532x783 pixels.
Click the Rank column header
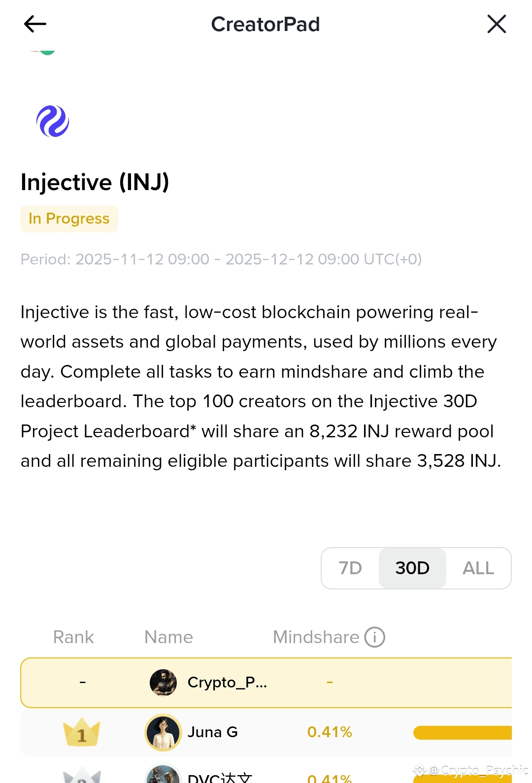click(x=73, y=637)
